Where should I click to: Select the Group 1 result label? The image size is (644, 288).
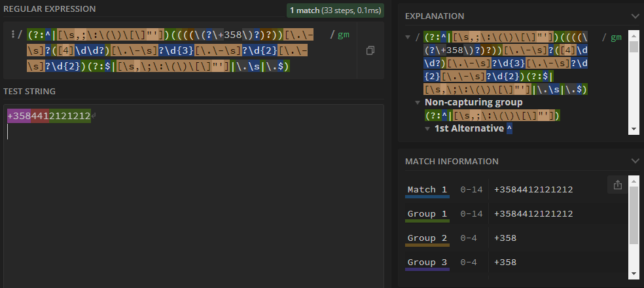pyautogui.click(x=427, y=213)
